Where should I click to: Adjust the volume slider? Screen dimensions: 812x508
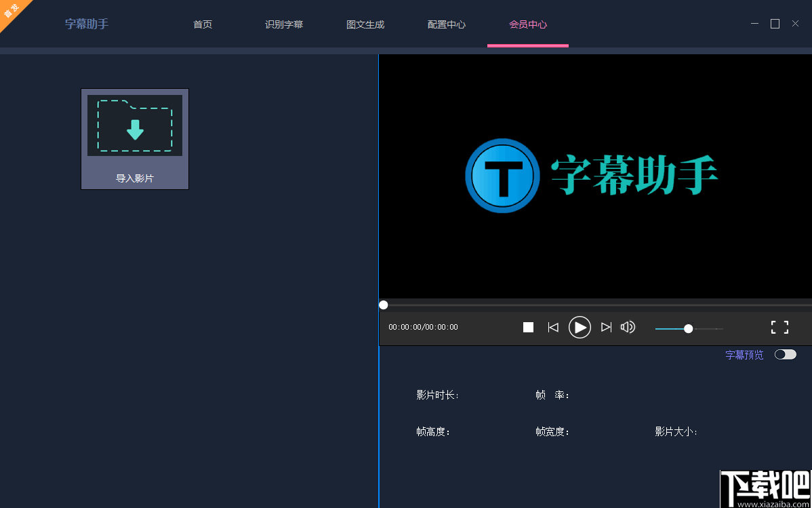(688, 328)
